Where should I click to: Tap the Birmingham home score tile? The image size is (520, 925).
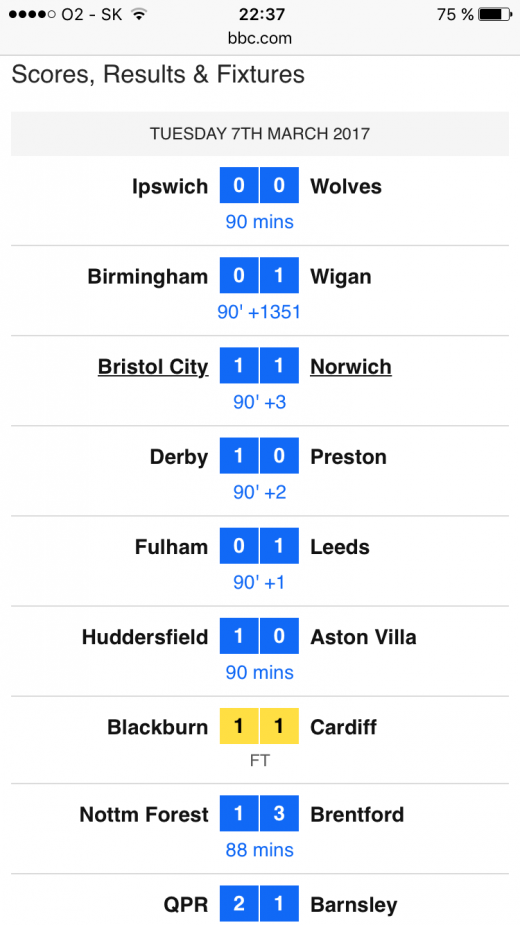coord(239,275)
